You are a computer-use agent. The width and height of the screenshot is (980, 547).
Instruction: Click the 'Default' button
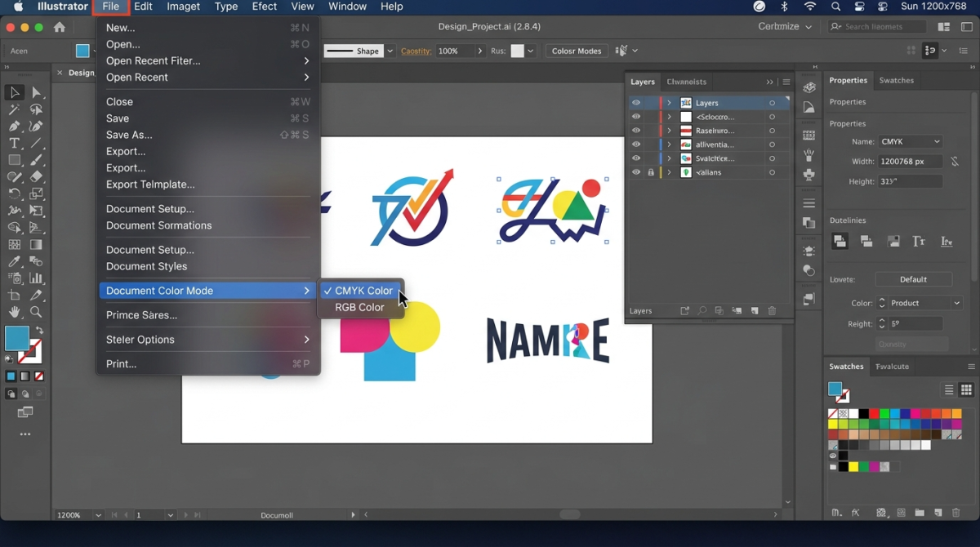pos(913,279)
